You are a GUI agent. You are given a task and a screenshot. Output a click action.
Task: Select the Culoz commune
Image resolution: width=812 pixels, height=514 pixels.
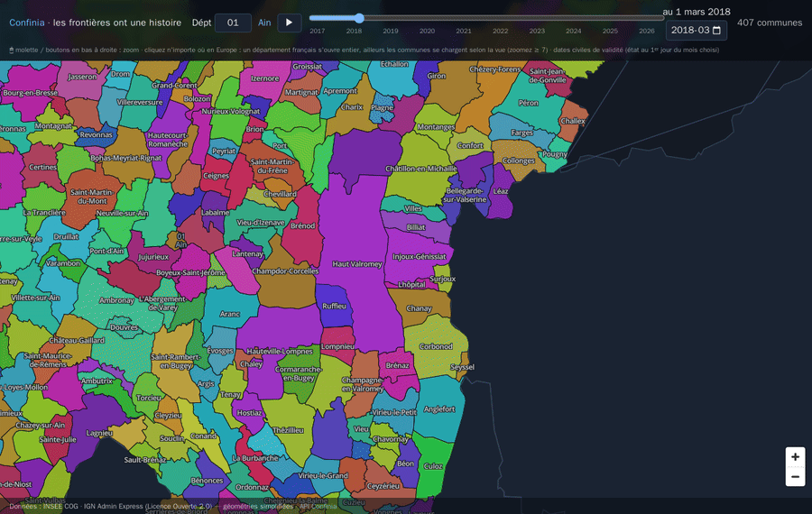(x=433, y=466)
